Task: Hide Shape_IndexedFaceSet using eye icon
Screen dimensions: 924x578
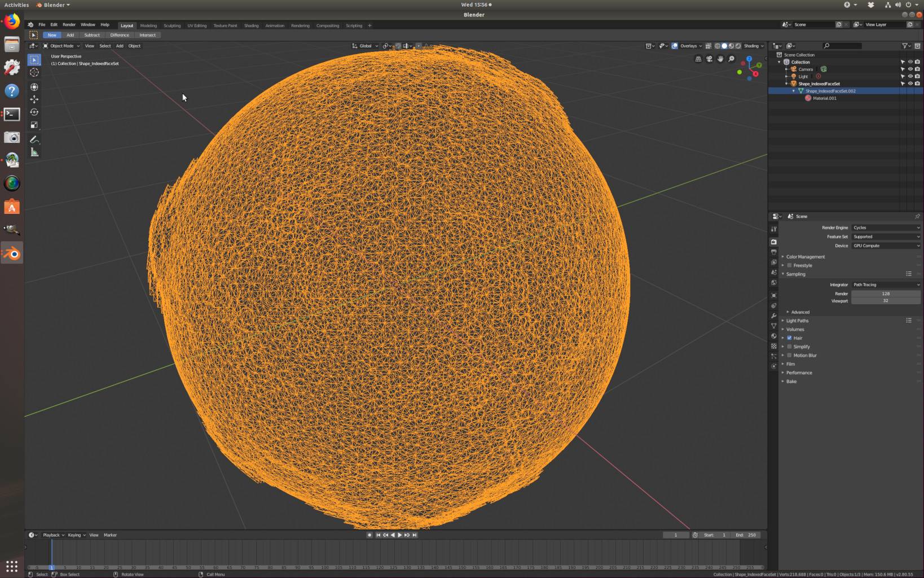Action: pos(910,84)
